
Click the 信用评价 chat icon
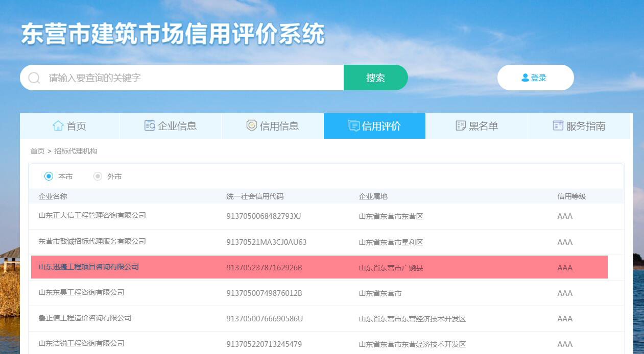pos(353,126)
